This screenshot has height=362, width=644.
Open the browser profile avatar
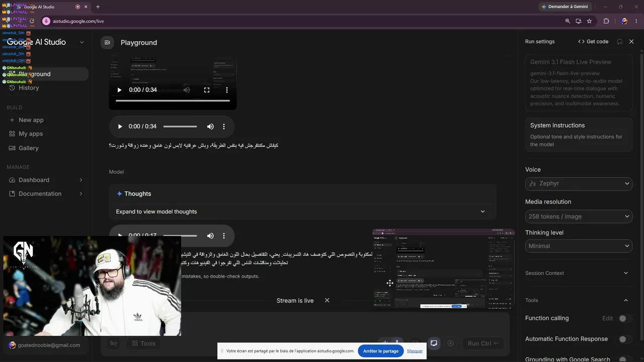point(624,21)
